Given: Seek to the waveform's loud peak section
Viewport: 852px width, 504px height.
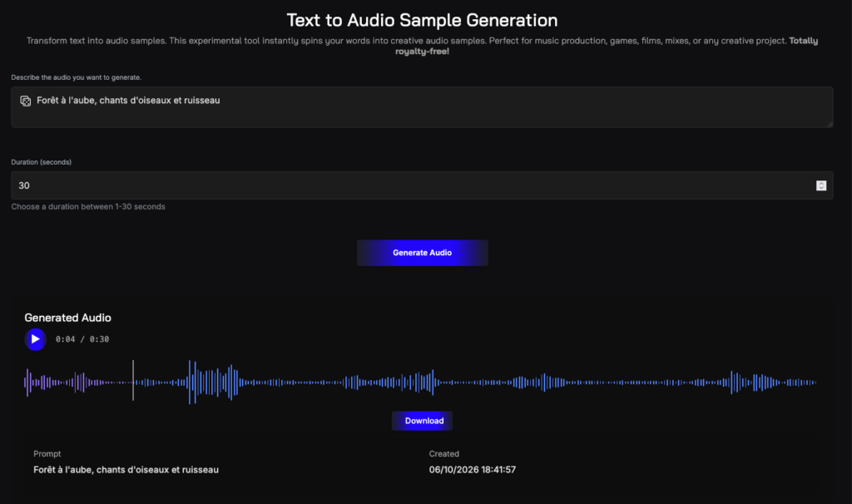Looking at the screenshot, I should coord(213,383).
